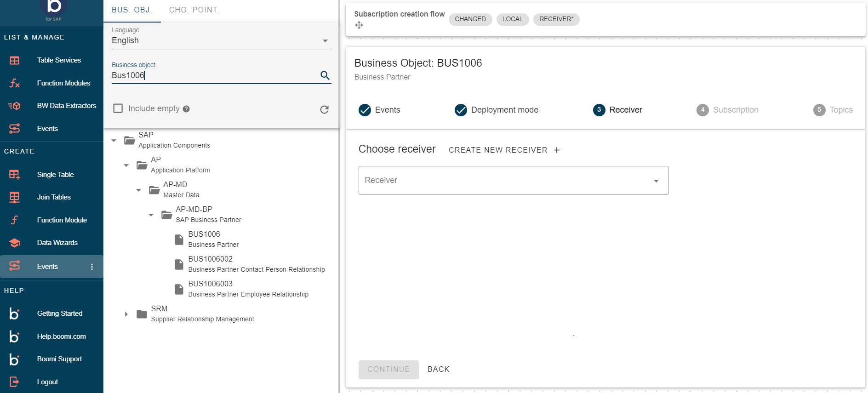Viewport: 868px width, 393px height.
Task: Click the business object search magnifier icon
Action: (325, 75)
